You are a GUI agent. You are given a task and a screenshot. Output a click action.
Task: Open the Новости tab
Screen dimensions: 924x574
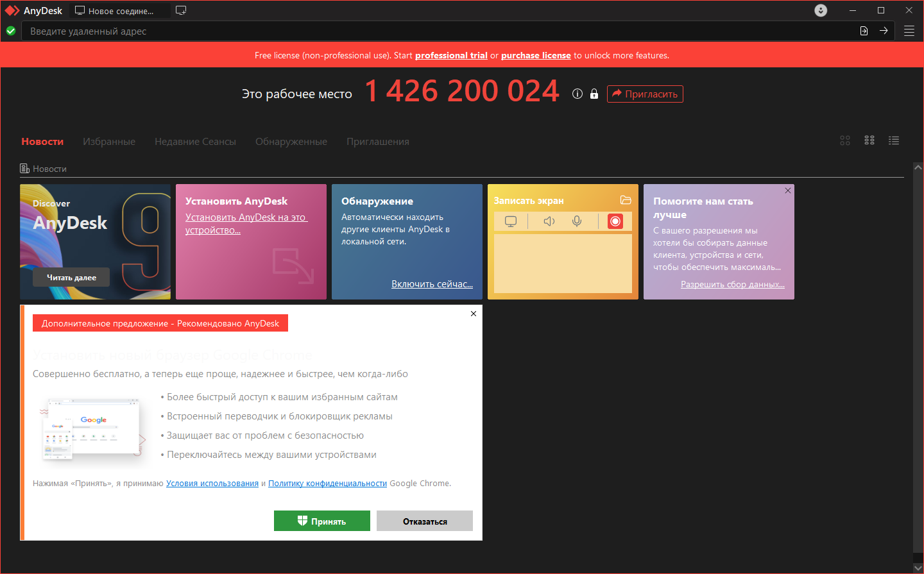click(x=42, y=141)
